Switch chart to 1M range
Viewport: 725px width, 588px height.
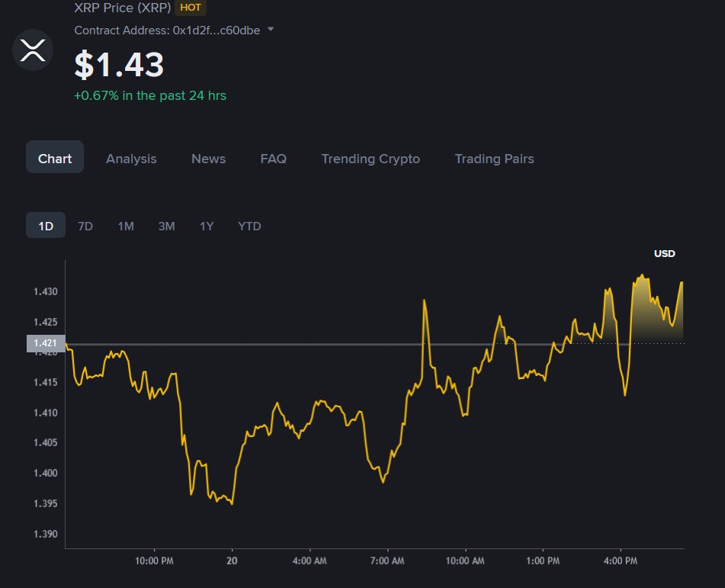click(x=126, y=226)
